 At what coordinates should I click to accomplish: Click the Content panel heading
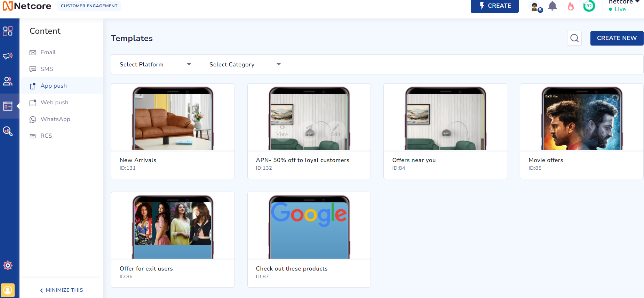[45, 31]
